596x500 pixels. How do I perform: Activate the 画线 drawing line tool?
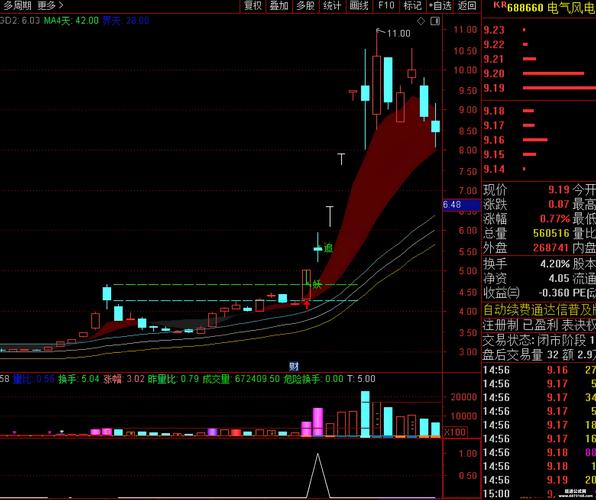point(359,6)
